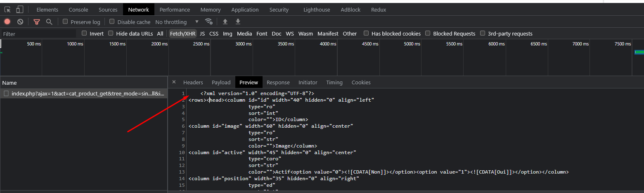Click the column id="image" preview line

[271, 126]
